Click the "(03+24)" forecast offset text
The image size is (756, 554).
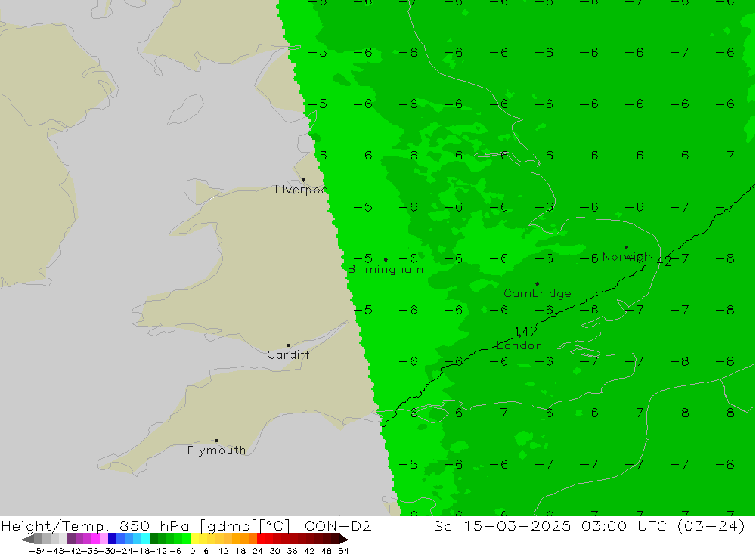click(x=711, y=526)
